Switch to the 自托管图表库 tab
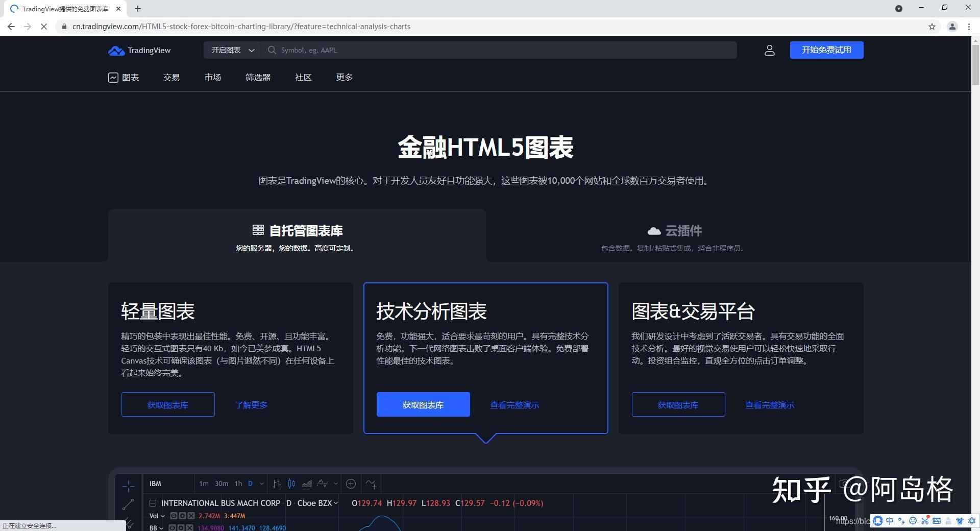 click(x=297, y=236)
